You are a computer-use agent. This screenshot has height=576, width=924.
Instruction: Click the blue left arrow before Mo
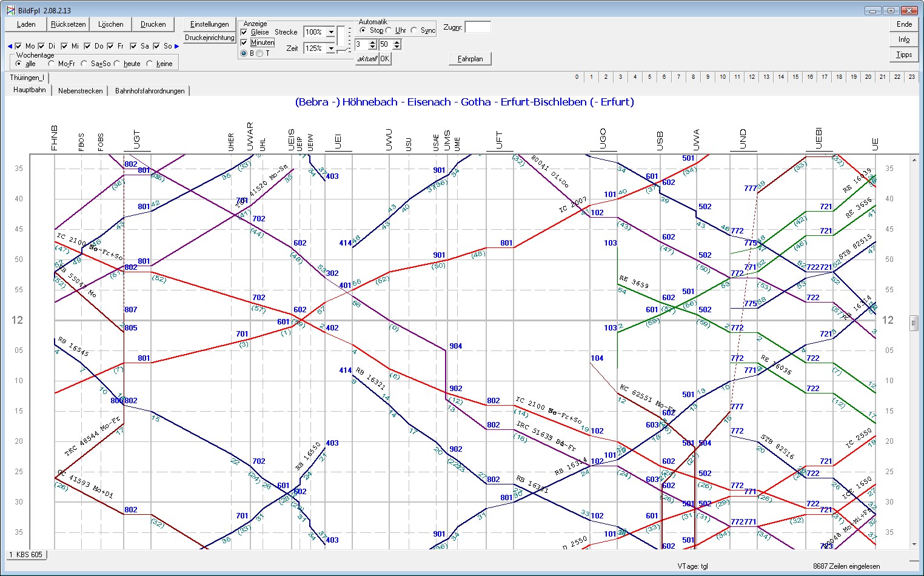pos(10,46)
